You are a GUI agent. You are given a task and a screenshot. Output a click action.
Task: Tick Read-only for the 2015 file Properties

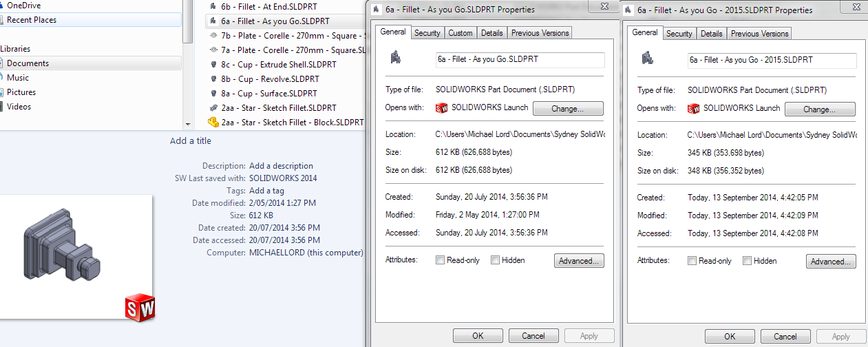pos(692,261)
